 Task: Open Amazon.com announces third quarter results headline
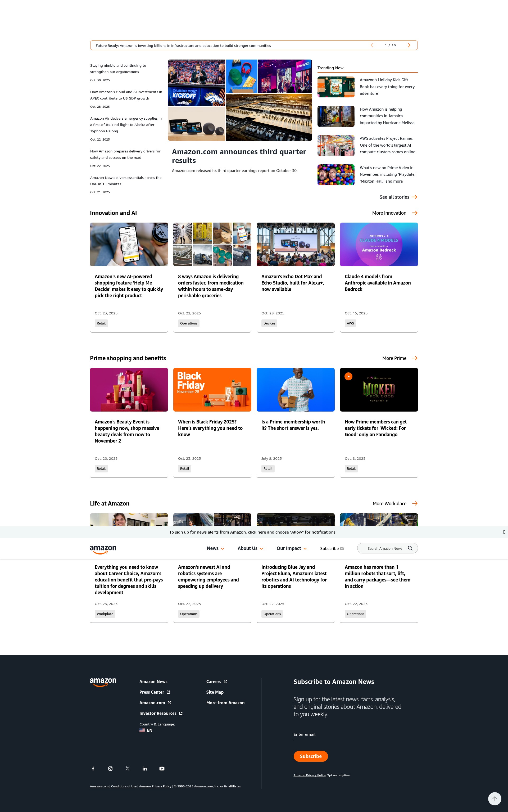[239, 156]
